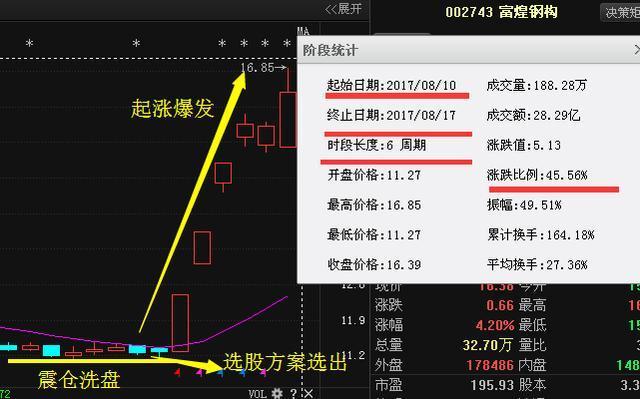Close the 阶段统计 dialog
Screen dimensions: 640x399
[x=637, y=50]
